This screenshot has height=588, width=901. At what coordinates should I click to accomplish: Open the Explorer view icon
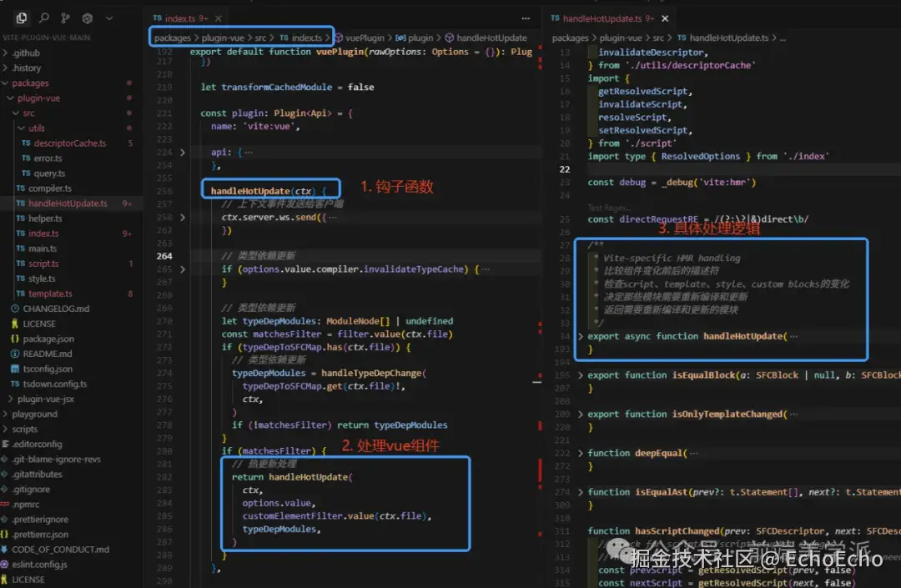coord(21,18)
